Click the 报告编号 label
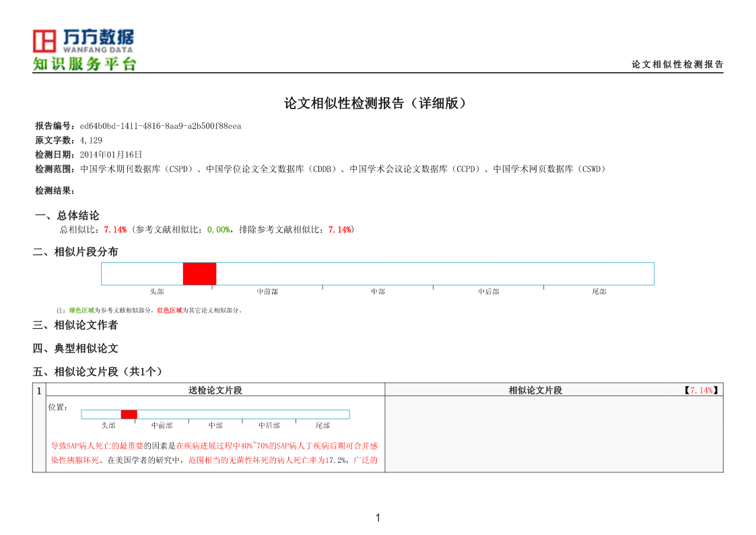The height and width of the screenshot is (535, 756). tap(54, 126)
